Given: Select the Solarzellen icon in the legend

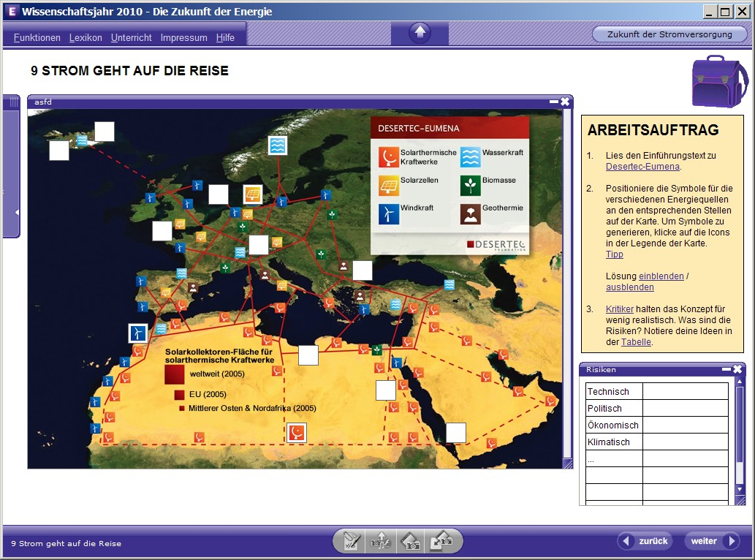Looking at the screenshot, I should (x=388, y=185).
